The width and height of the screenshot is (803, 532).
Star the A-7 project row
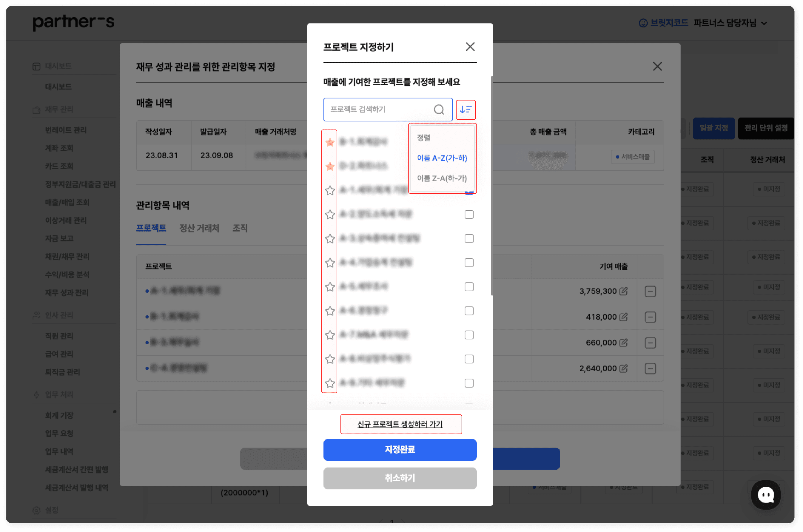click(x=330, y=335)
